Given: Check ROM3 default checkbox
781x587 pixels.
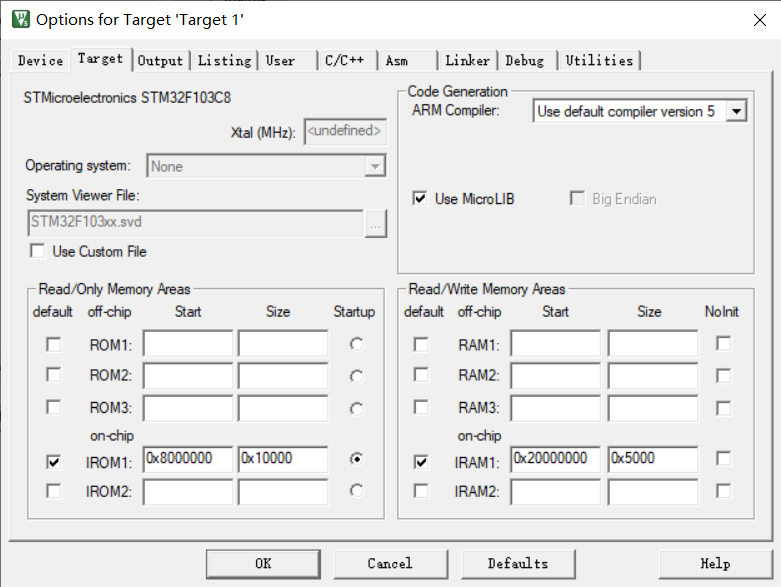Looking at the screenshot, I should [53, 407].
